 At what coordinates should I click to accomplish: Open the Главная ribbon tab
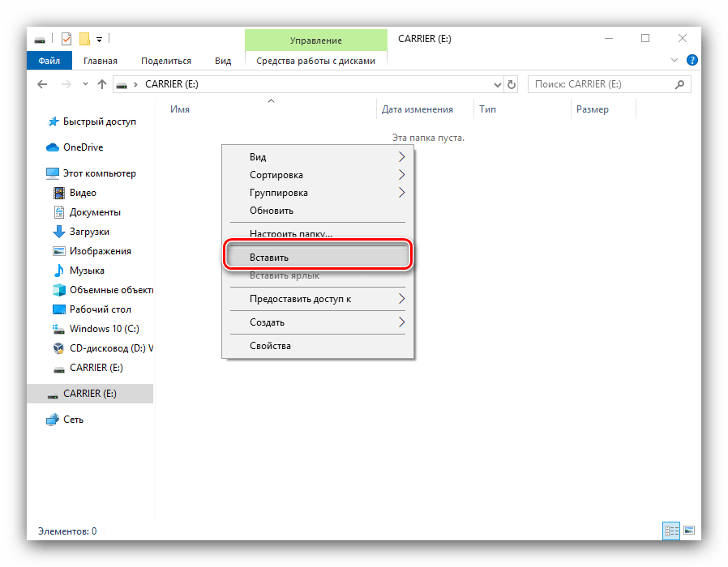(99, 61)
